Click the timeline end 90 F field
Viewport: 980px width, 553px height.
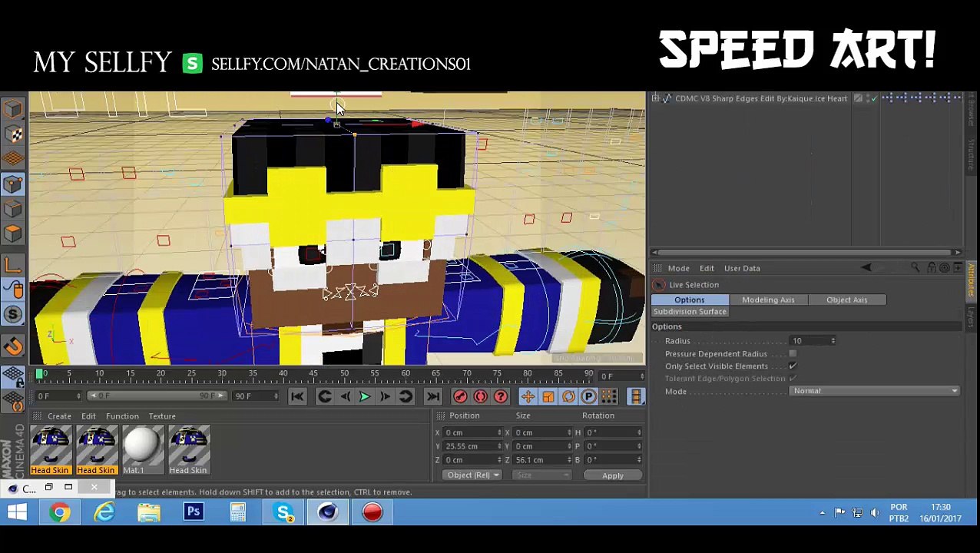pyautogui.click(x=257, y=396)
